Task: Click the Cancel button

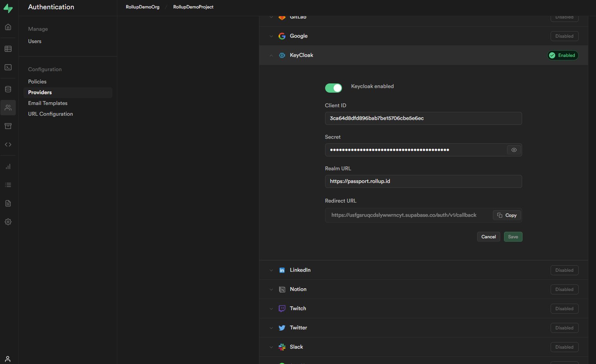Action: point(488,237)
